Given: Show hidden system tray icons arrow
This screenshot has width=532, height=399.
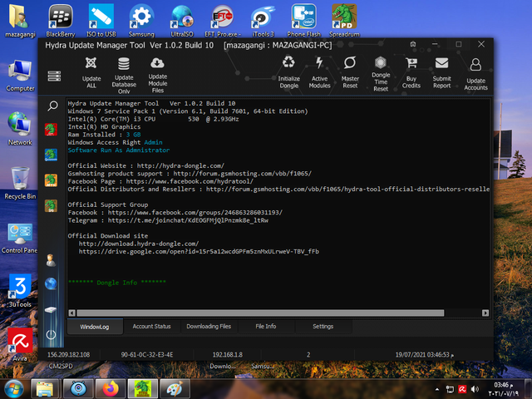Looking at the screenshot, I should pos(437,389).
